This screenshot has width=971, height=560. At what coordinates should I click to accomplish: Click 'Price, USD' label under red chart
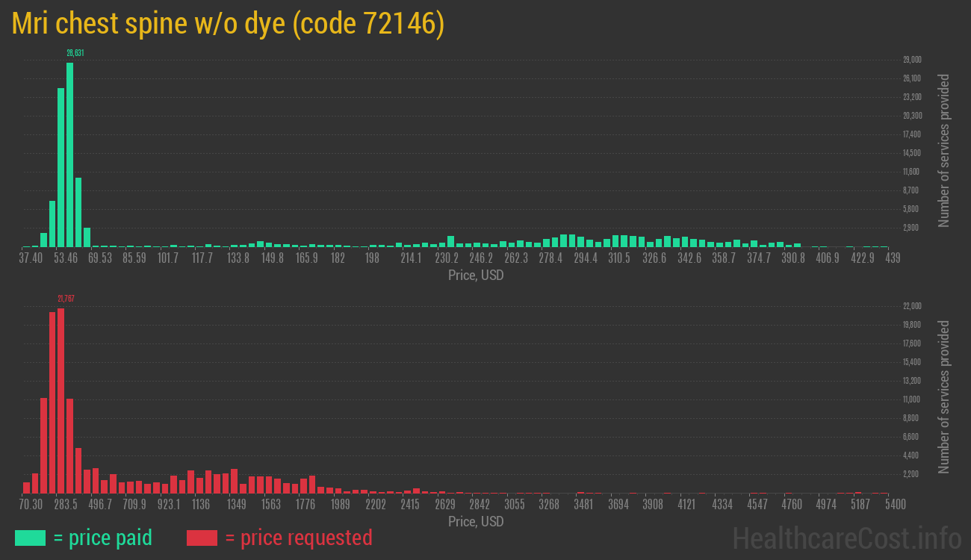click(476, 521)
